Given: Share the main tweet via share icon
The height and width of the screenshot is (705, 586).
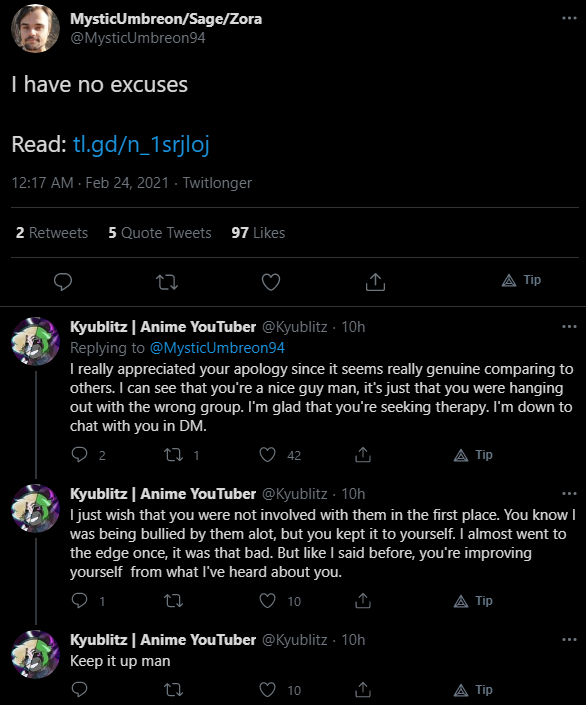Looking at the screenshot, I should (x=375, y=282).
